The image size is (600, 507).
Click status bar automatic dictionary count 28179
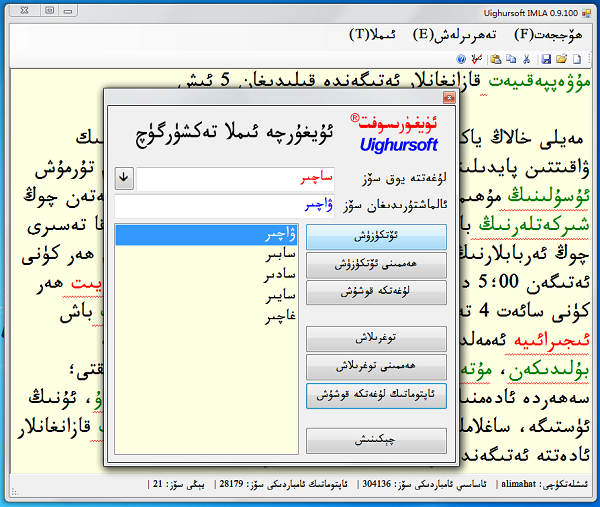283,484
